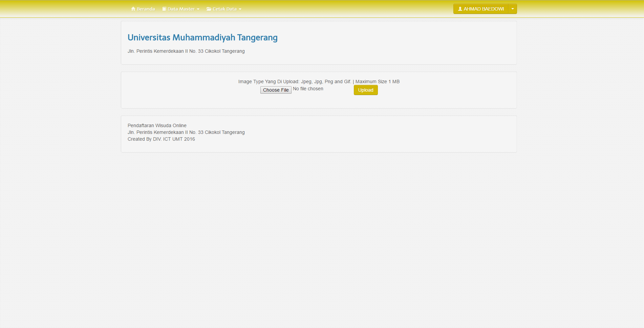Click 'Pendaftaran Wisuda Online' footer text
Viewport: 644px width, 328px height.
tap(157, 125)
